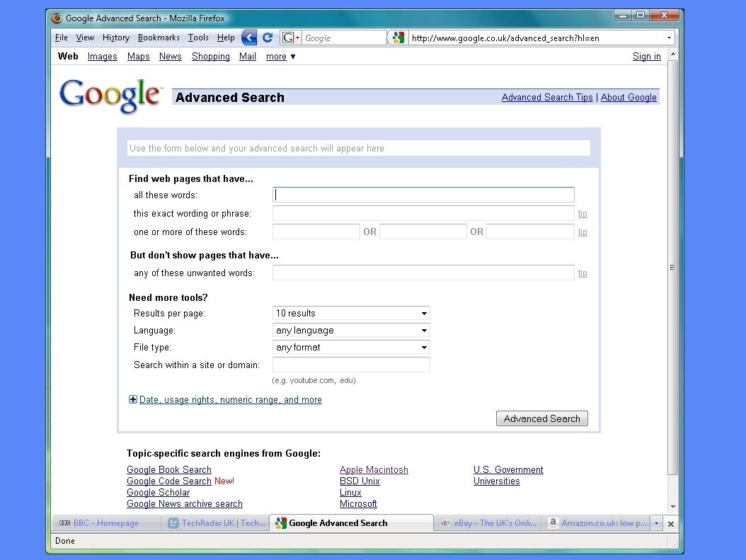The width and height of the screenshot is (746, 560).
Task: Click the feed icon beside the address bar
Action: 397,38
